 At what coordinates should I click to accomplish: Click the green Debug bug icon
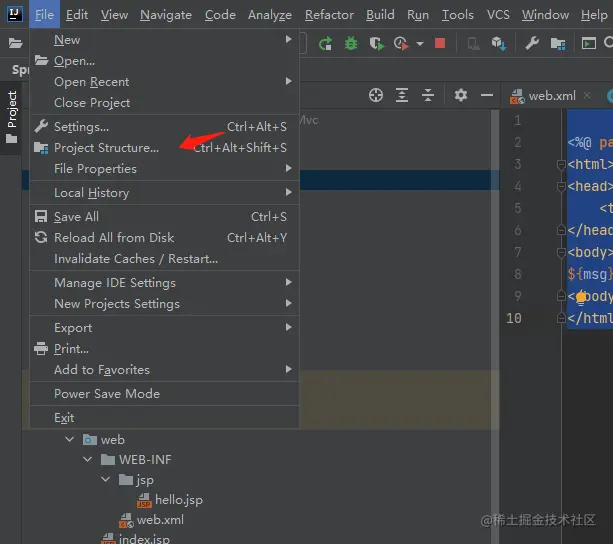pyautogui.click(x=351, y=43)
